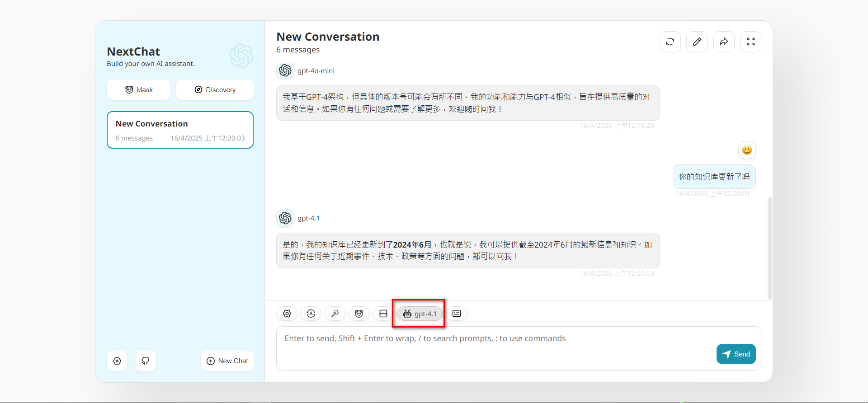
Task: Click the refresh chat title icon
Action: 670,42
